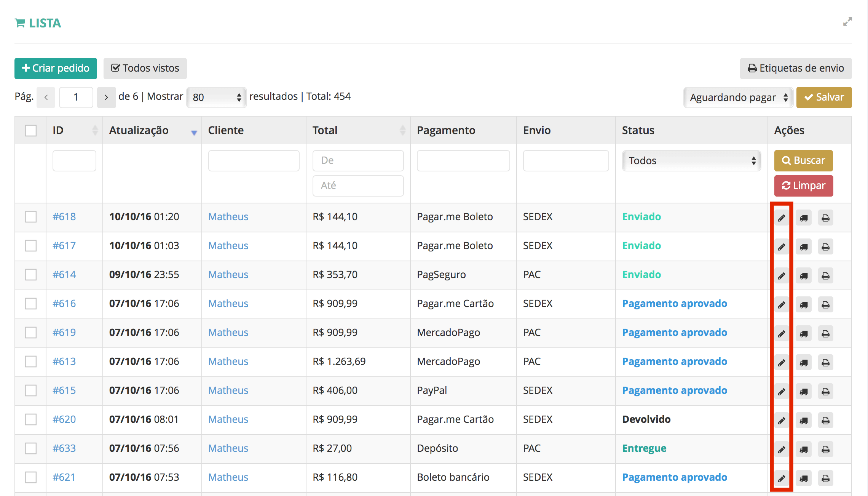Click truck icon for order #616

coord(804,305)
